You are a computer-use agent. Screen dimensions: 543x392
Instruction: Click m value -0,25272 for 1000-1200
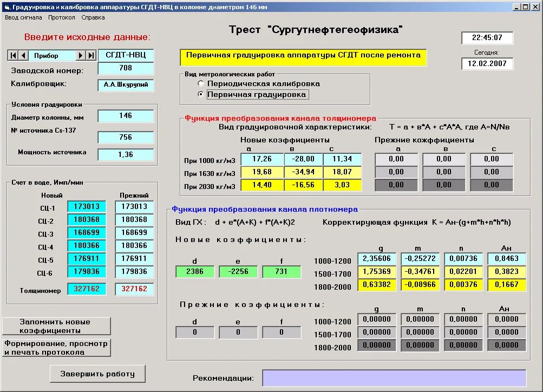click(420, 259)
